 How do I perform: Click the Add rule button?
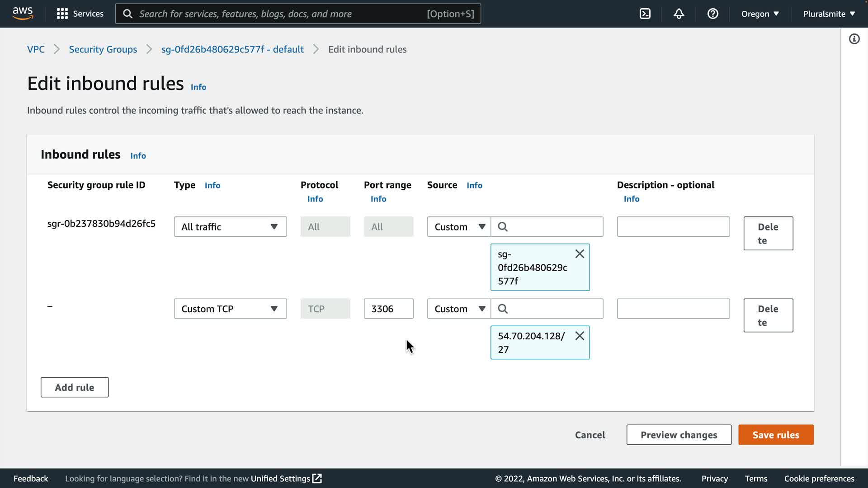tap(75, 387)
